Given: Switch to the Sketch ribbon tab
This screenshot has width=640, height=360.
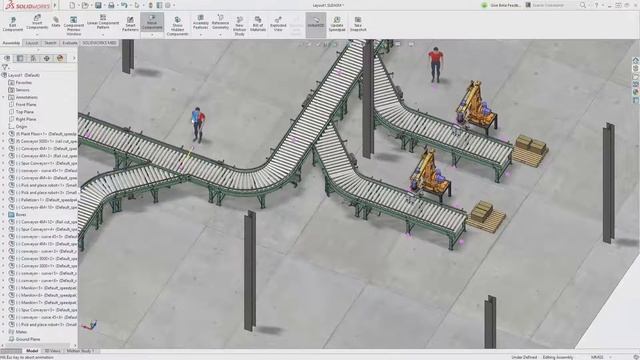Looking at the screenshot, I should click(50, 43).
